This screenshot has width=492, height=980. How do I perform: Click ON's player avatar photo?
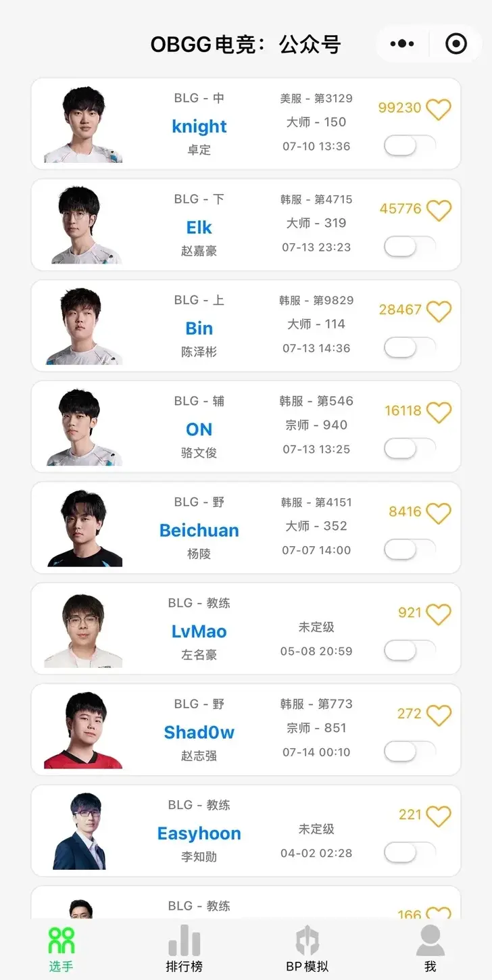tap(83, 427)
